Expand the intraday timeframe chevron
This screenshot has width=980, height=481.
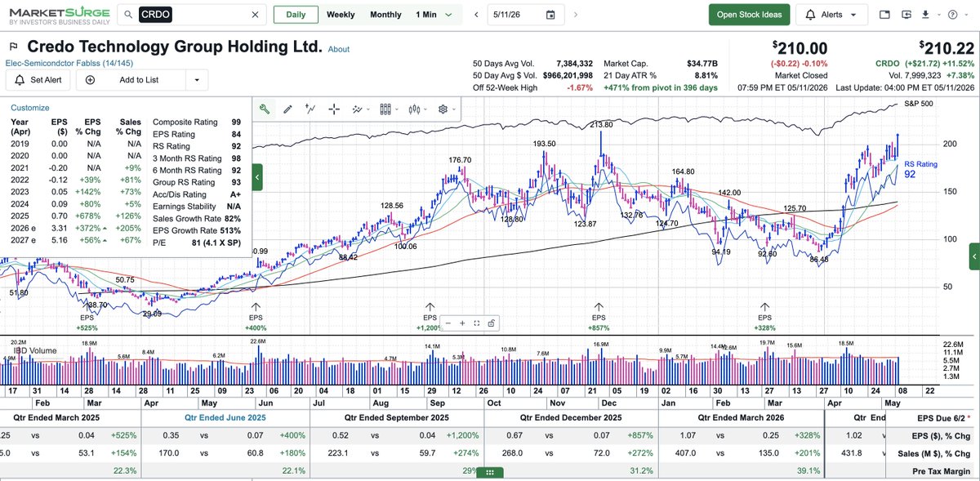tap(448, 15)
